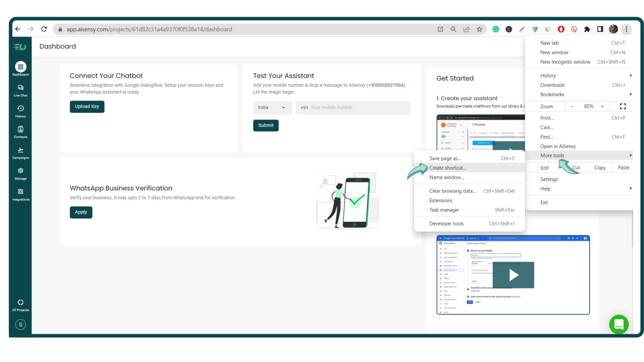
Task: Open Contacts in the sidebar
Action: tap(20, 132)
